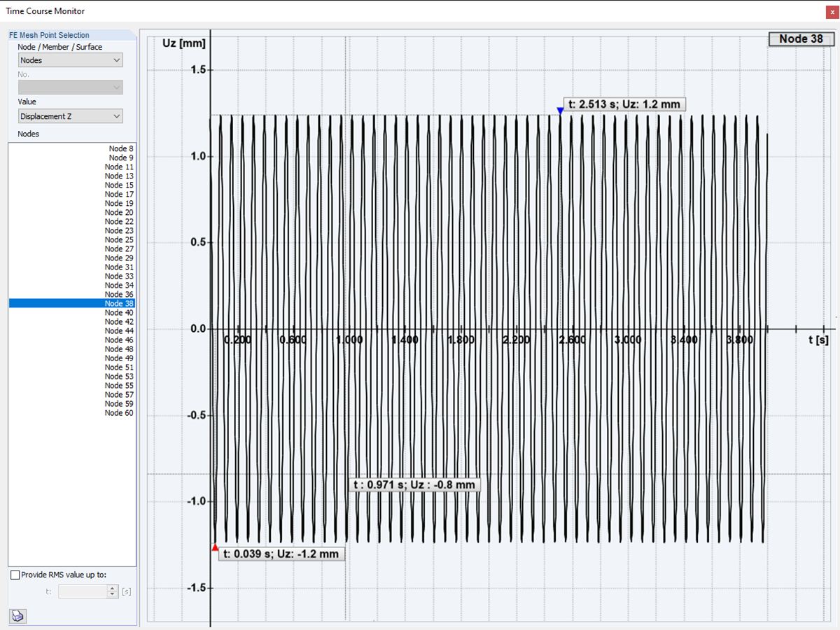840x630 pixels.
Task: Click the FE Mesh Point Selection header
Action: click(49, 35)
